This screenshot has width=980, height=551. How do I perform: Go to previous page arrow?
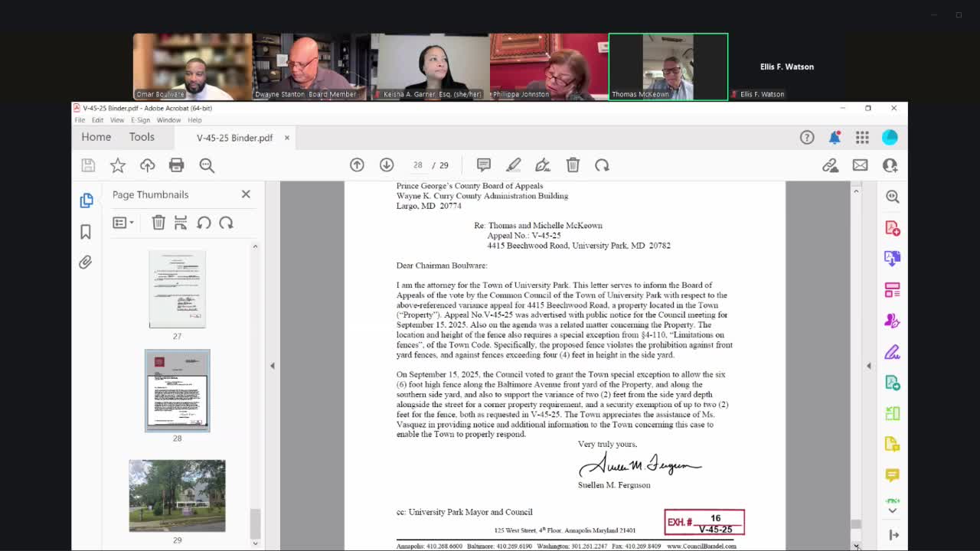coord(357,165)
